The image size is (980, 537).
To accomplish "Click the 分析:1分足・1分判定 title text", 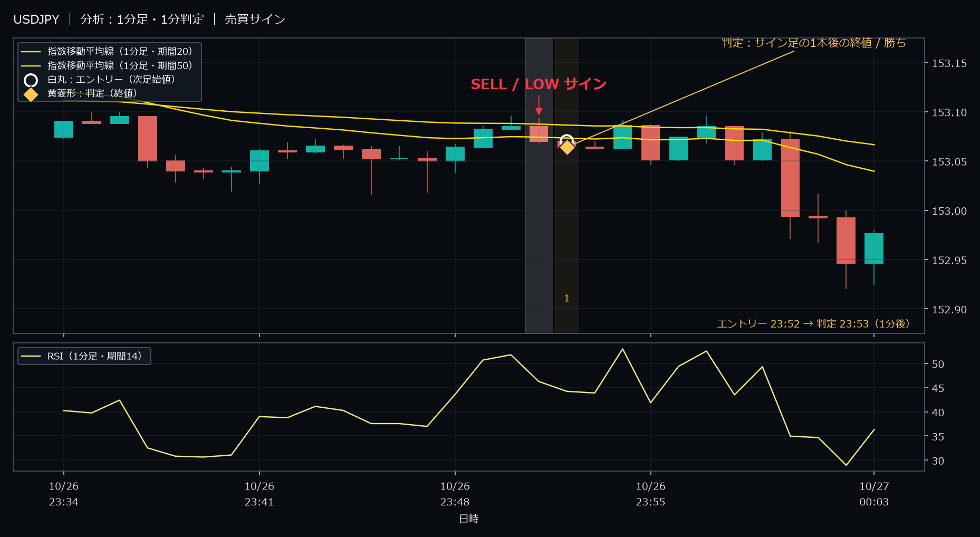I will 142,20.
